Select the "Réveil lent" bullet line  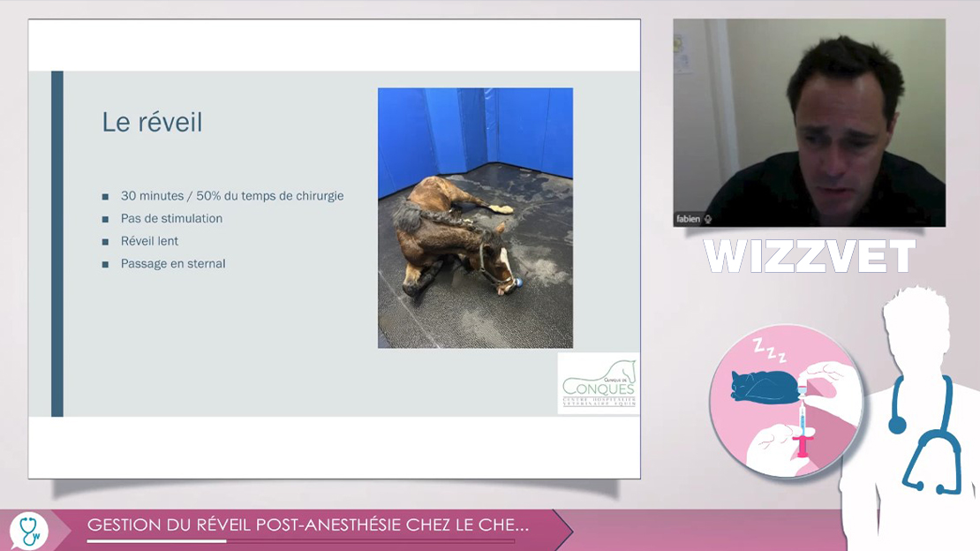[149, 241]
